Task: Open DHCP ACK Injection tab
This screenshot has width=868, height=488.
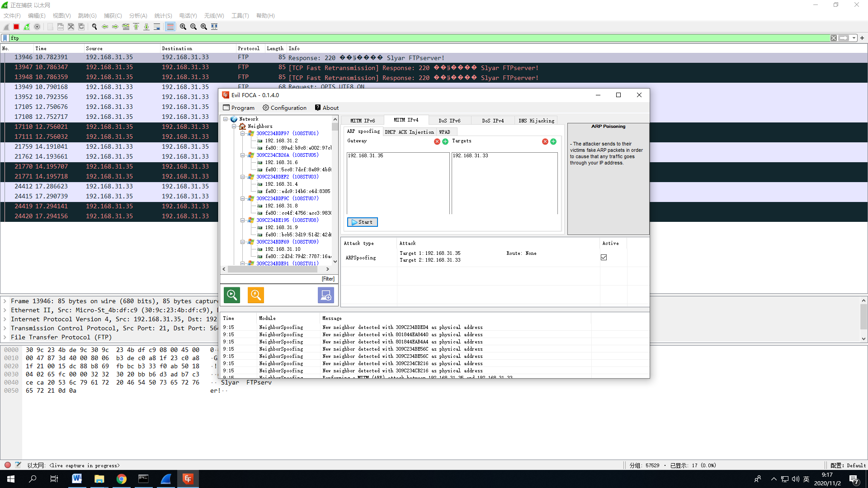Action: point(409,132)
